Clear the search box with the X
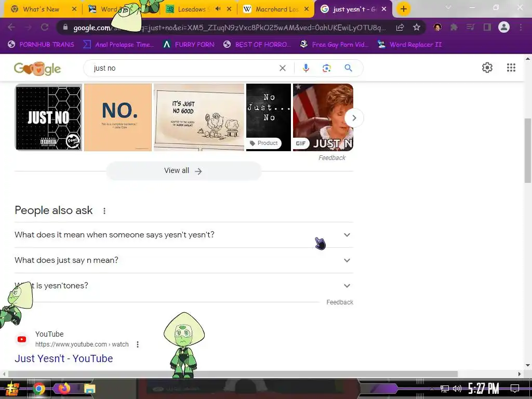The image size is (532, 399). [x=282, y=68]
